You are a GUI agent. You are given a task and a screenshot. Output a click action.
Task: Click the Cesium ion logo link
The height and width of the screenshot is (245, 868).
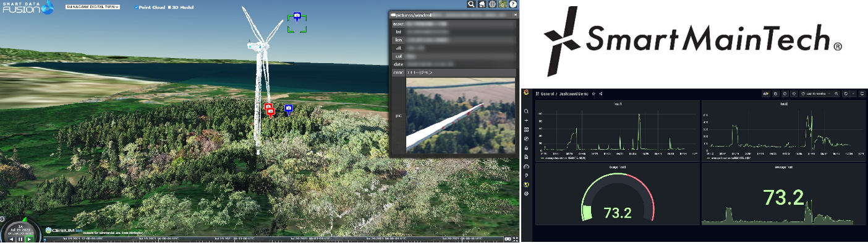point(64,230)
